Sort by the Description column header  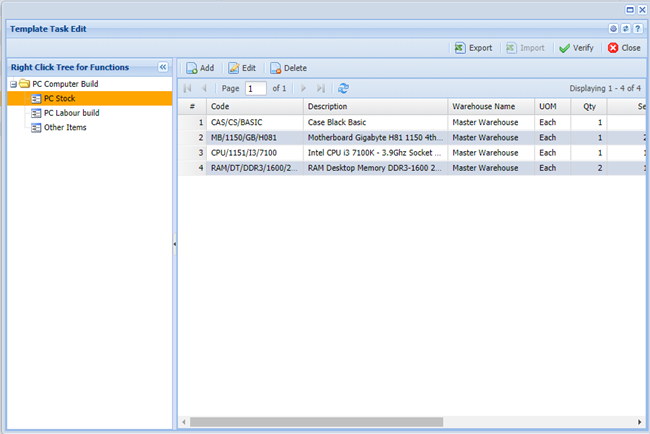pyautogui.click(x=375, y=106)
